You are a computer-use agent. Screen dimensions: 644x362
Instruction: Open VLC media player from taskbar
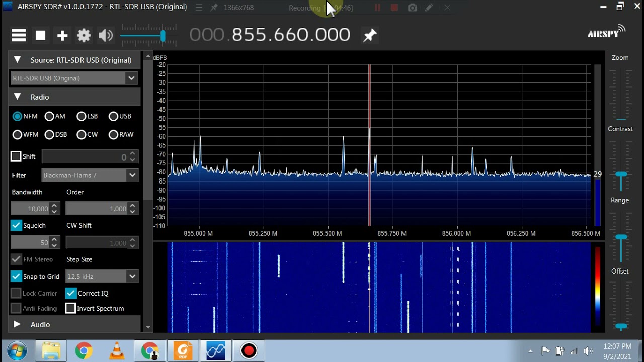[x=117, y=350]
